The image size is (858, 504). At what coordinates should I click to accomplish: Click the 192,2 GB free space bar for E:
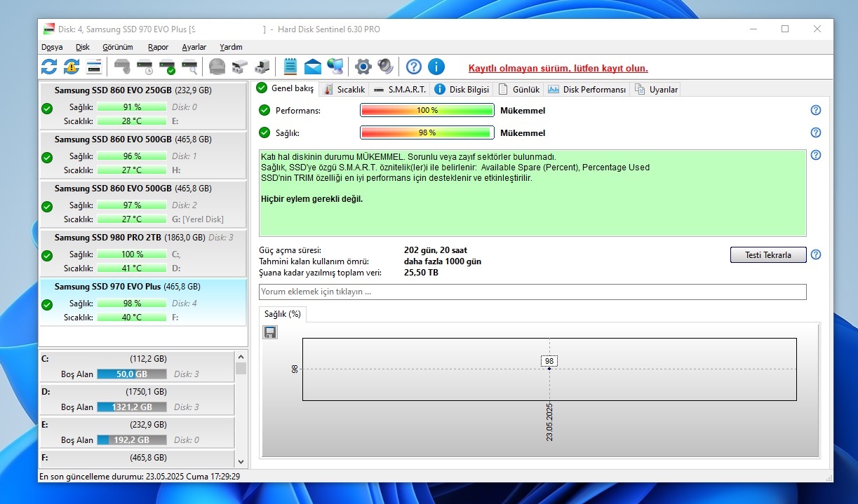(132, 440)
